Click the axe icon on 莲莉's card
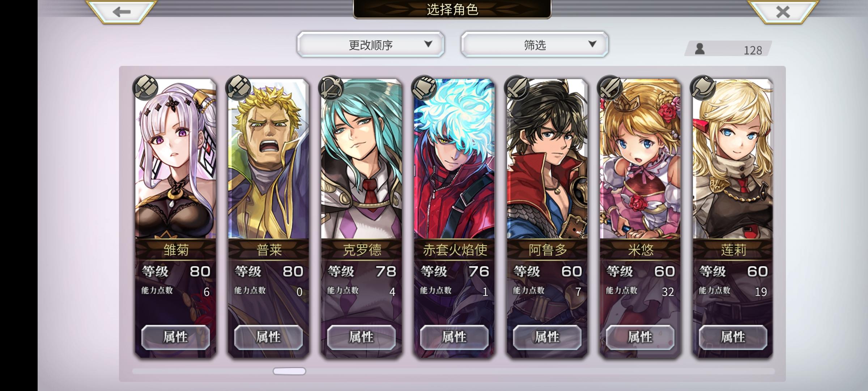This screenshot has width=868, height=391. [703, 88]
